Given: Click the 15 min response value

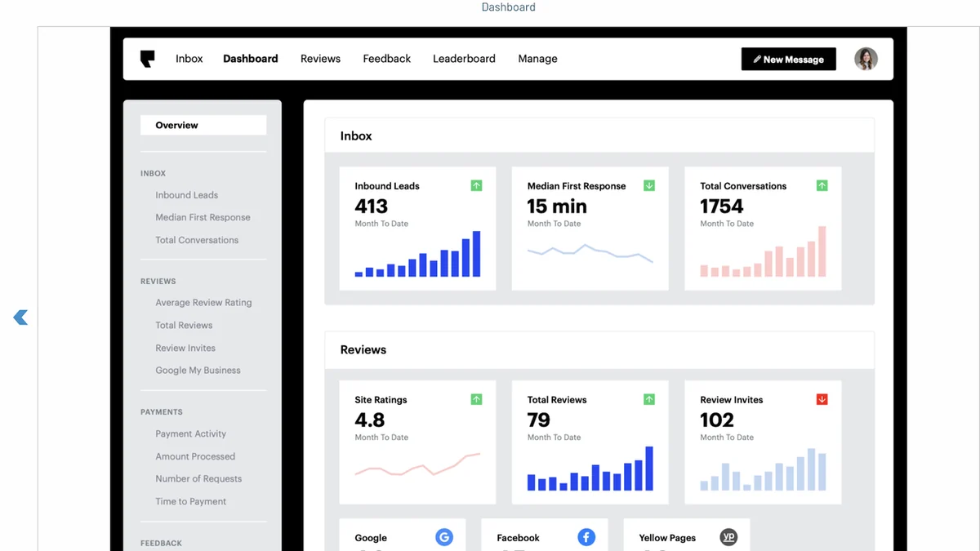Looking at the screenshot, I should click(557, 207).
